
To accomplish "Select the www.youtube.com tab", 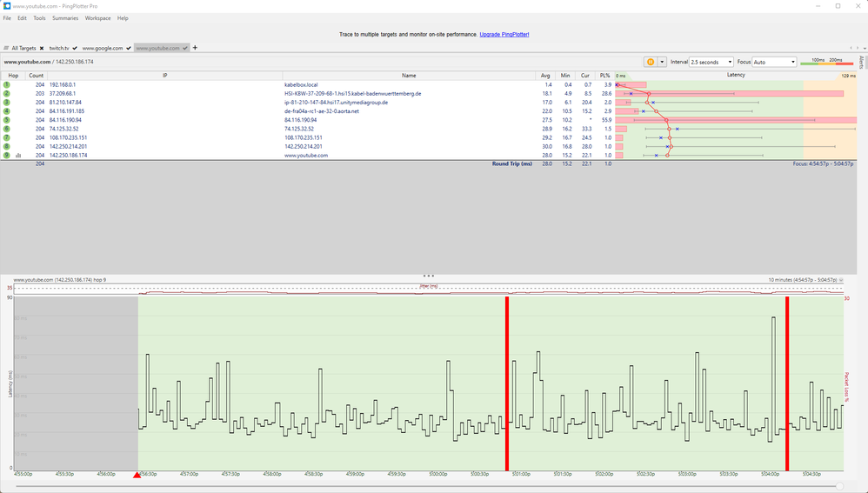I will [x=157, y=48].
